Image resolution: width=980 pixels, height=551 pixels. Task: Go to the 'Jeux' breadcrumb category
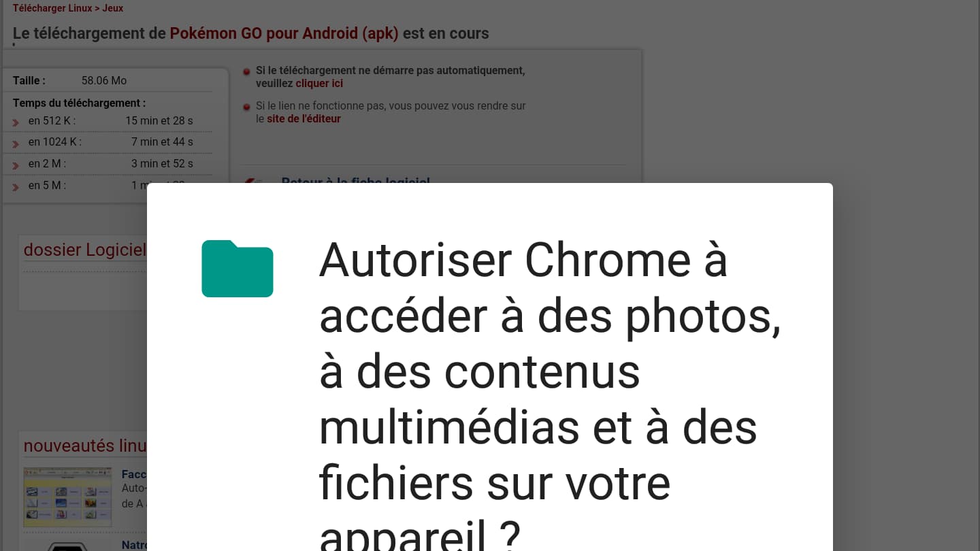[x=113, y=9]
